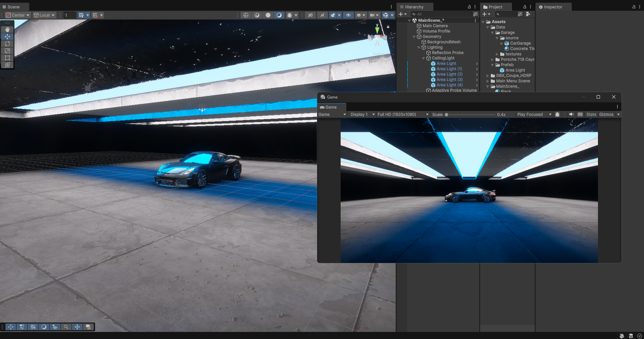
Task: Expand the GBX_Coupe_HDRP folder
Action: coord(488,76)
